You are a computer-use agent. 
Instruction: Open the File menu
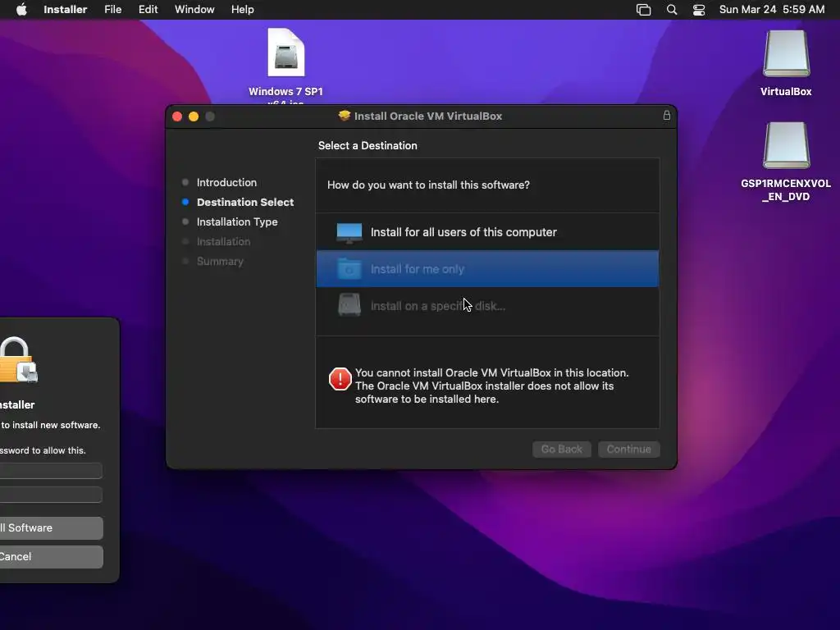click(x=113, y=10)
